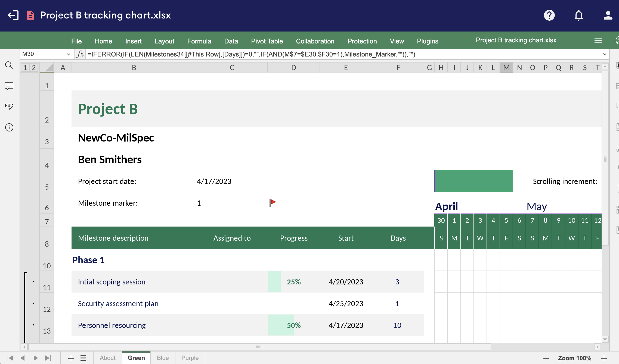Click inside the formula bar text
The height and width of the screenshot is (364, 619).
click(251, 54)
